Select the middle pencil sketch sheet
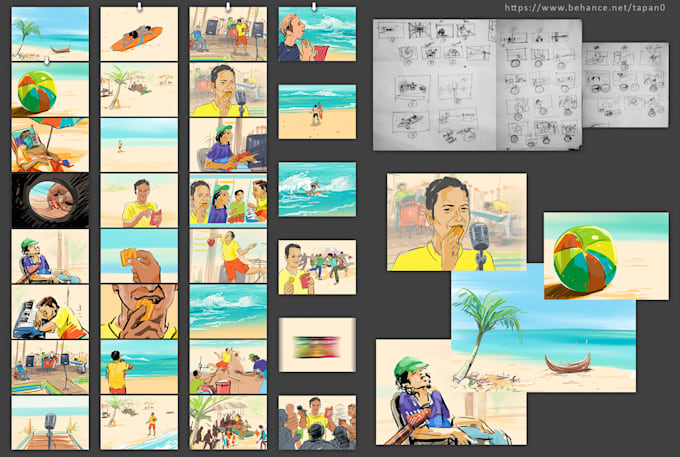Screen dimensions: 680x457 [x=539, y=85]
